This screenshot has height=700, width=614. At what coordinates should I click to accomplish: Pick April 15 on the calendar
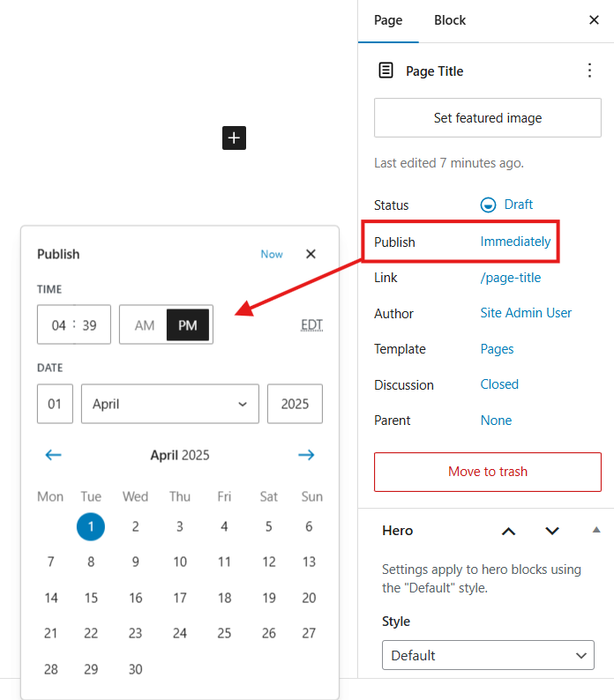91,598
